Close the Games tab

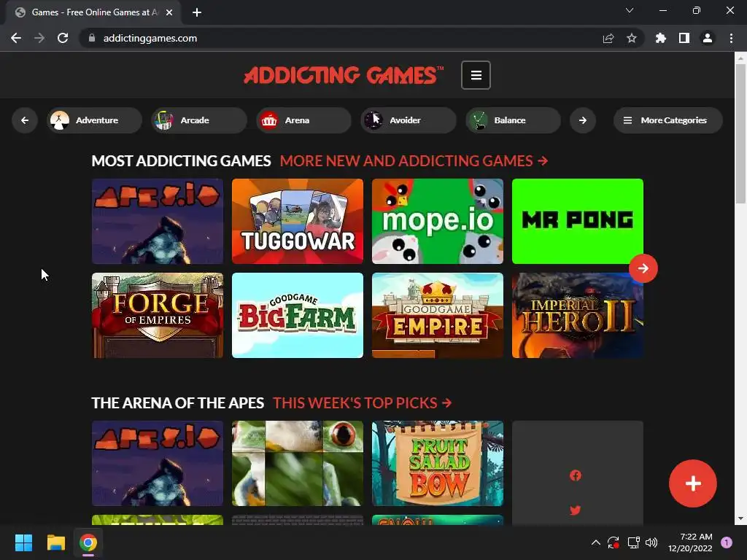pyautogui.click(x=169, y=12)
